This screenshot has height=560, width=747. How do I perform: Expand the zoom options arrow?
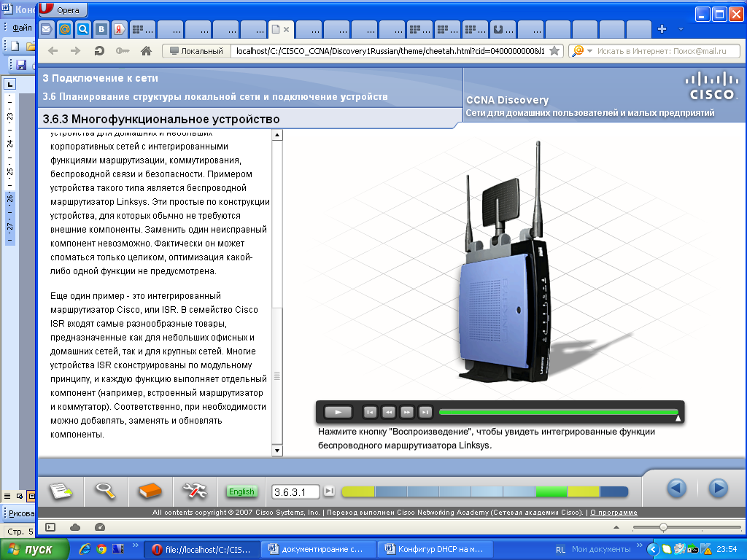[616, 527]
